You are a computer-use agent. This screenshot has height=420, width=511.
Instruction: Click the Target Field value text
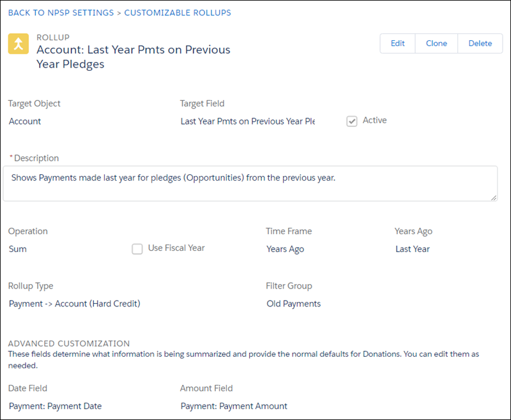coord(248,121)
